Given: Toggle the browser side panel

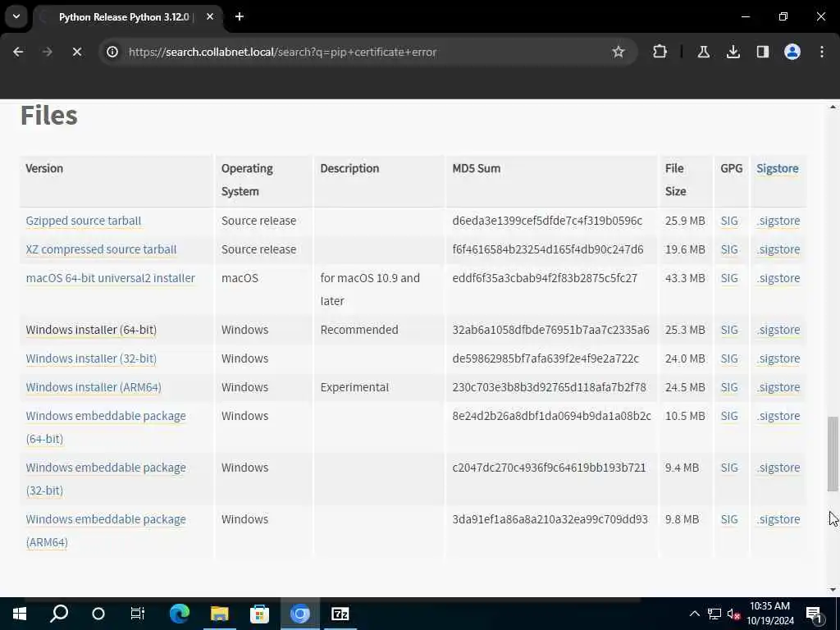Looking at the screenshot, I should [762, 52].
